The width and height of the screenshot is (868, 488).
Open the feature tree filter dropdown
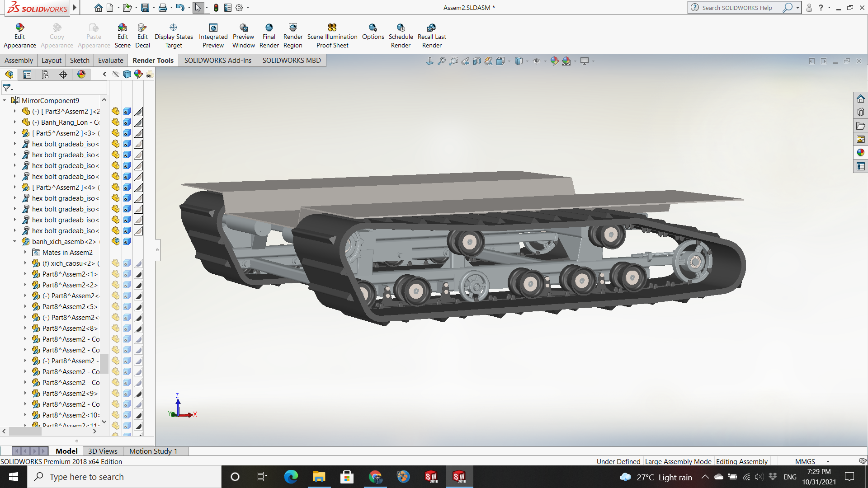coord(8,88)
